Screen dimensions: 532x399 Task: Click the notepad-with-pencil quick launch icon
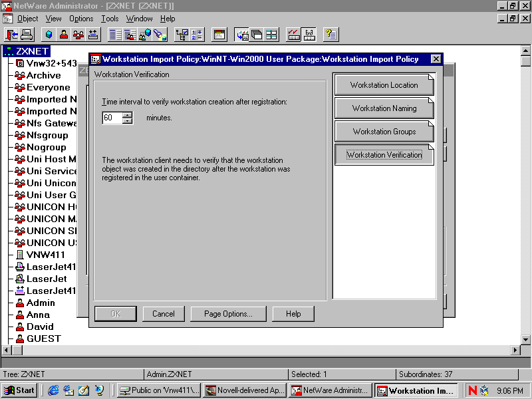(84, 390)
